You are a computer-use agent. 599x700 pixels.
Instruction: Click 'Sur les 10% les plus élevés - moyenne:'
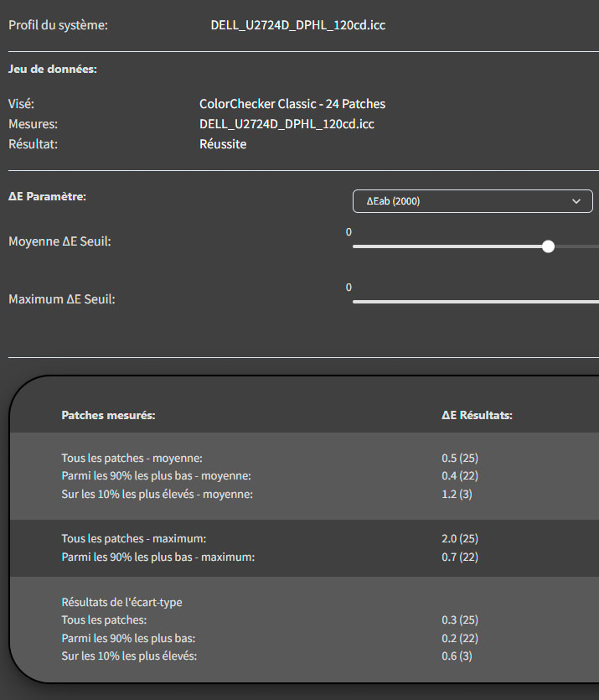pyautogui.click(x=157, y=495)
